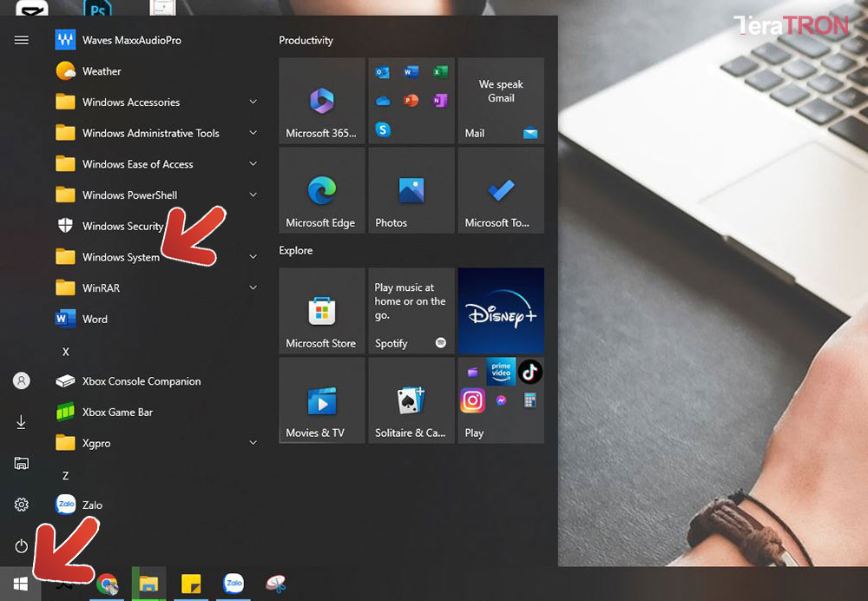This screenshot has width=868, height=601.
Task: Open the Microsoft 365 tile
Action: pyautogui.click(x=322, y=101)
